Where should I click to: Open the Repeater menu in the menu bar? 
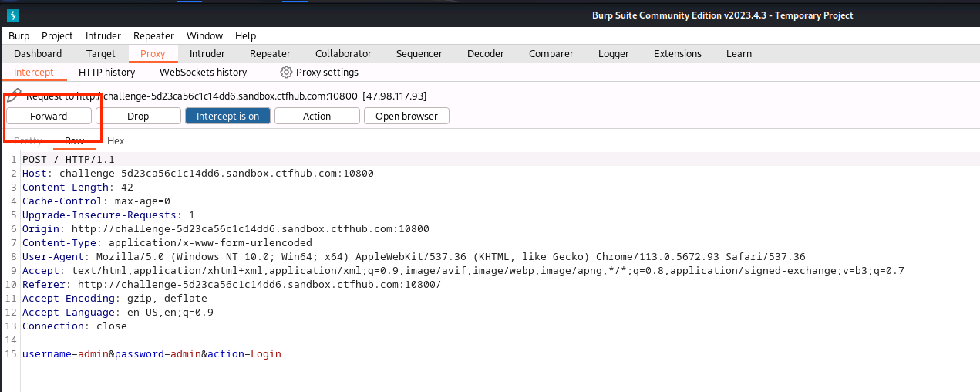(x=153, y=35)
